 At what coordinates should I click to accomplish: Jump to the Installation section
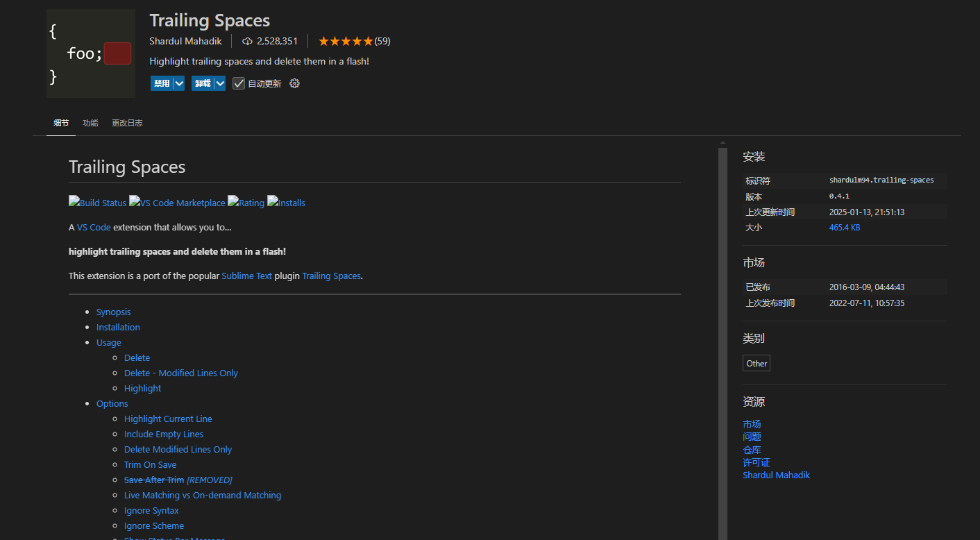tap(118, 327)
